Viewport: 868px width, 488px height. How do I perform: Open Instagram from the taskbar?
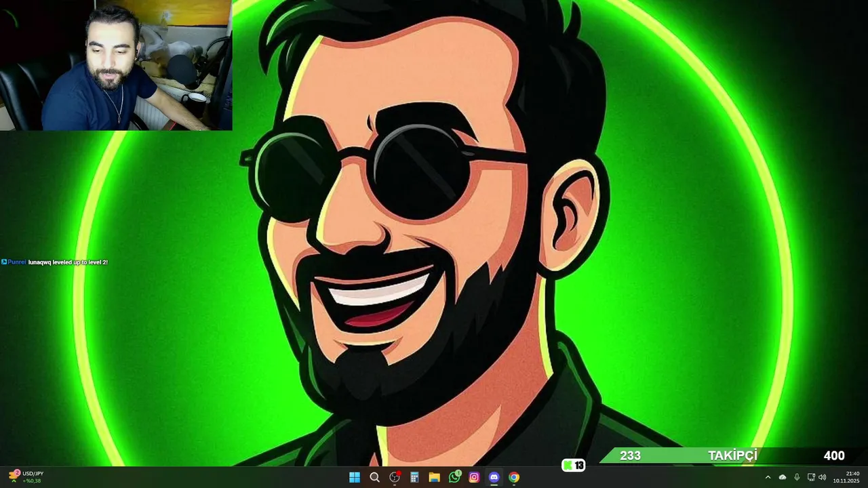(x=475, y=477)
